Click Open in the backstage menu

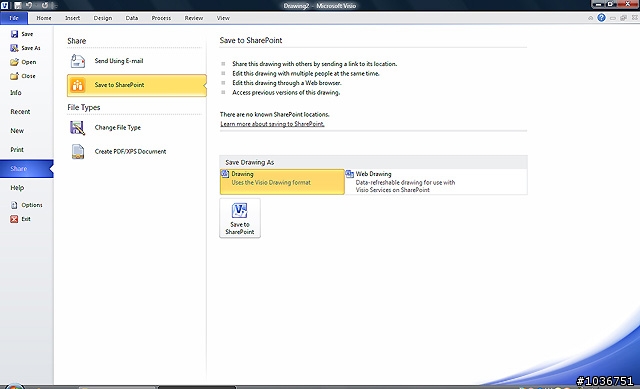(x=23, y=62)
